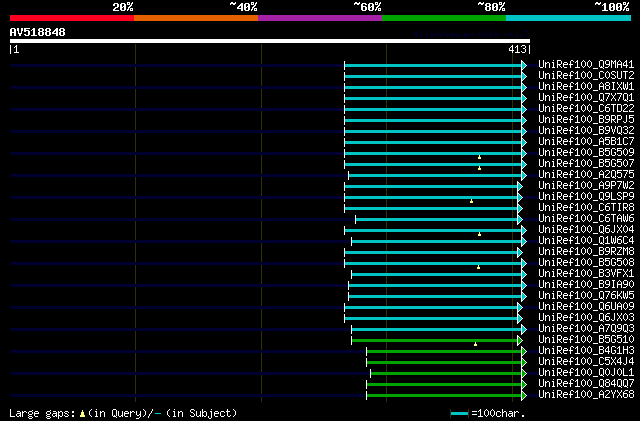
Task: Click the cyan alignment bar of UniRef100_C6TAW6
Action: click(x=439, y=220)
